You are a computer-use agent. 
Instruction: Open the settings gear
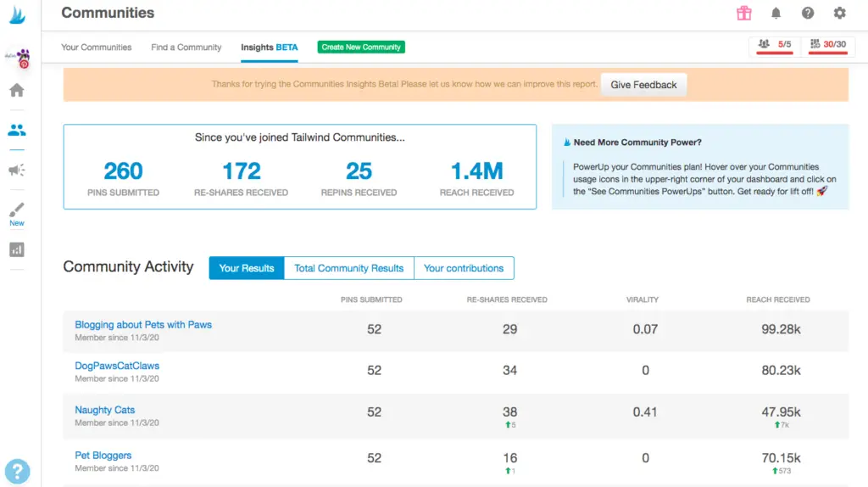tap(840, 13)
